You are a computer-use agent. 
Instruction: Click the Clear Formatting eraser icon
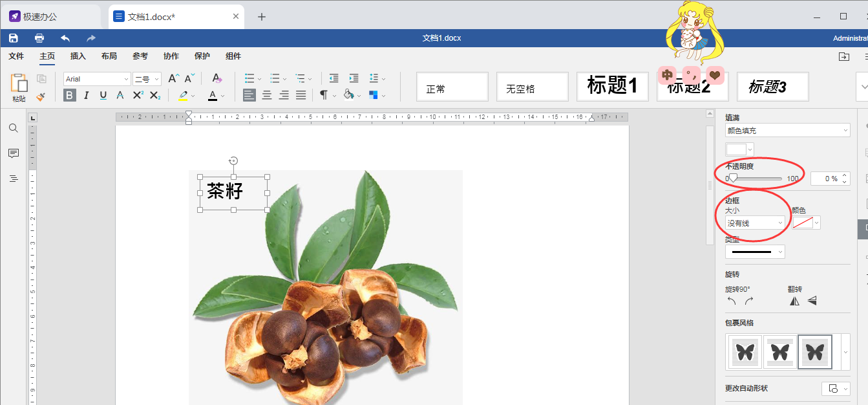pos(217,78)
